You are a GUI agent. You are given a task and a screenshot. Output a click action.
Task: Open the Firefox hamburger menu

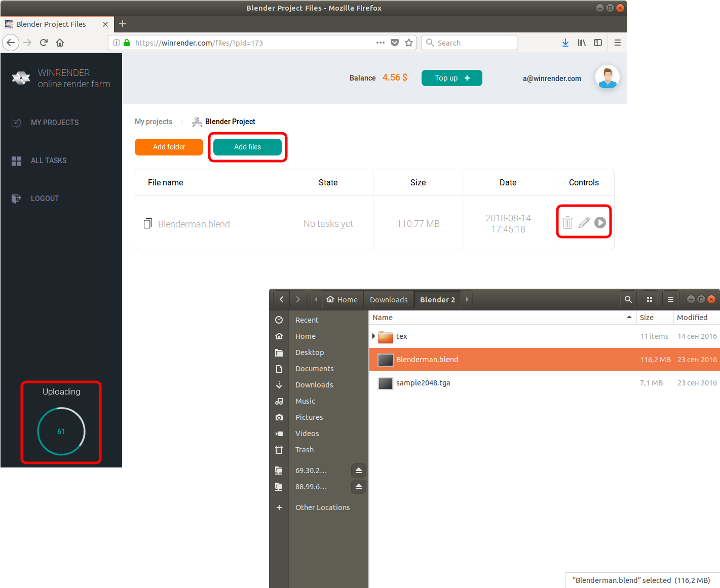pos(618,43)
